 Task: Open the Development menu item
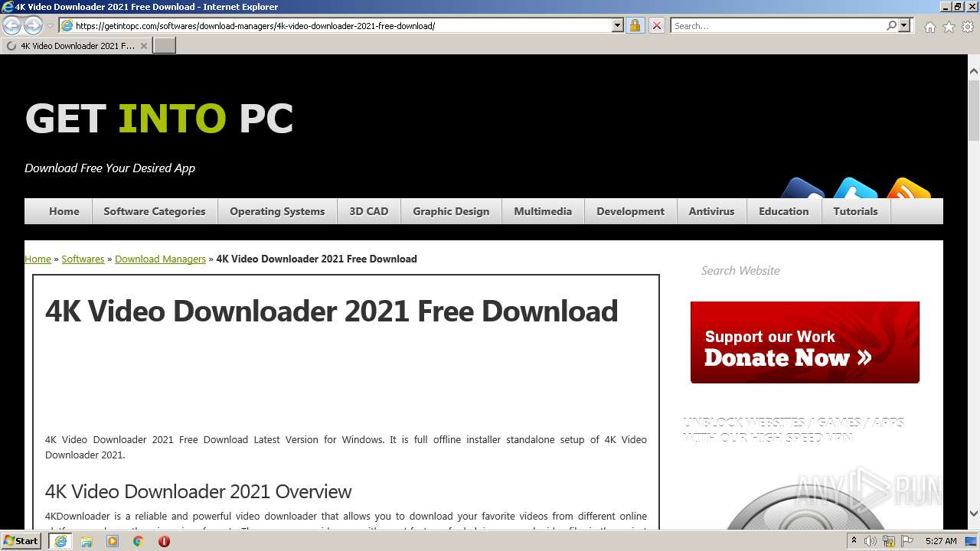tap(631, 211)
